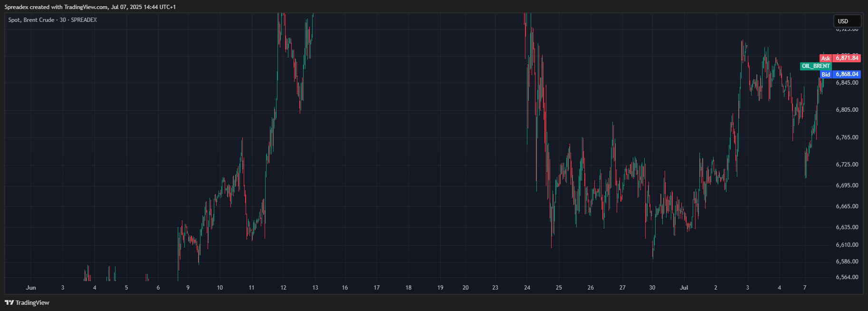
Task: Click price axis label 6,725.00
Action: click(847, 165)
